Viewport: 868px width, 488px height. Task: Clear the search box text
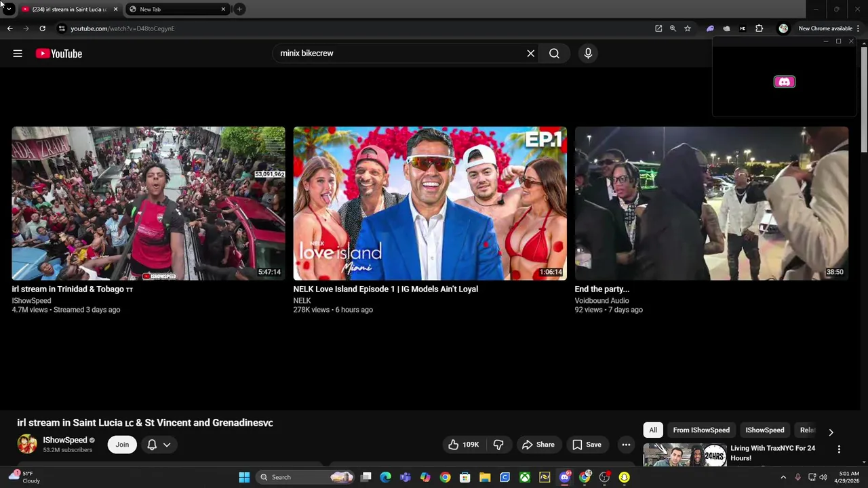pos(531,54)
